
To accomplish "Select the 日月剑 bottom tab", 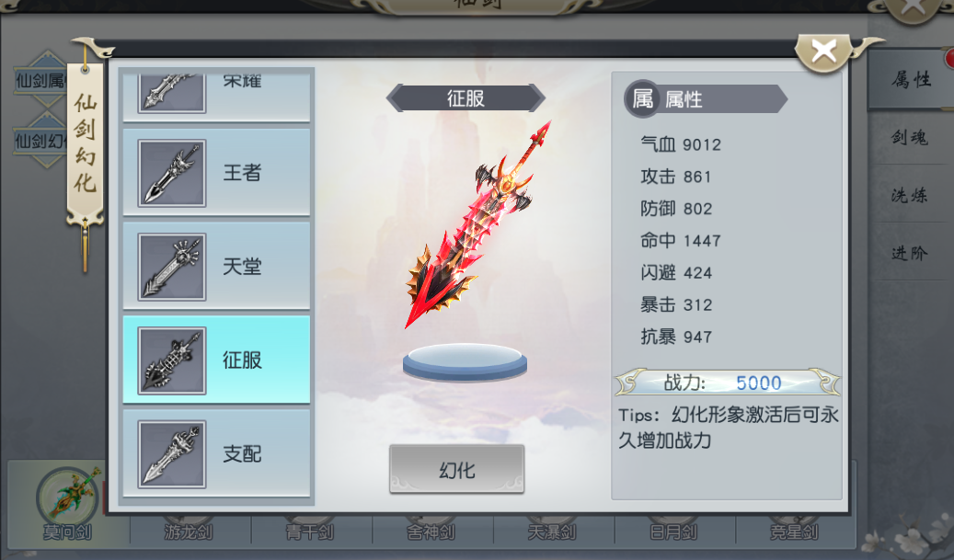I will click(x=674, y=531).
